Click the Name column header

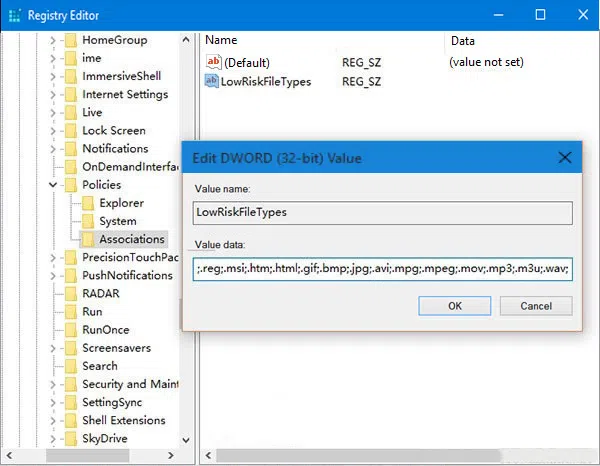click(x=221, y=40)
